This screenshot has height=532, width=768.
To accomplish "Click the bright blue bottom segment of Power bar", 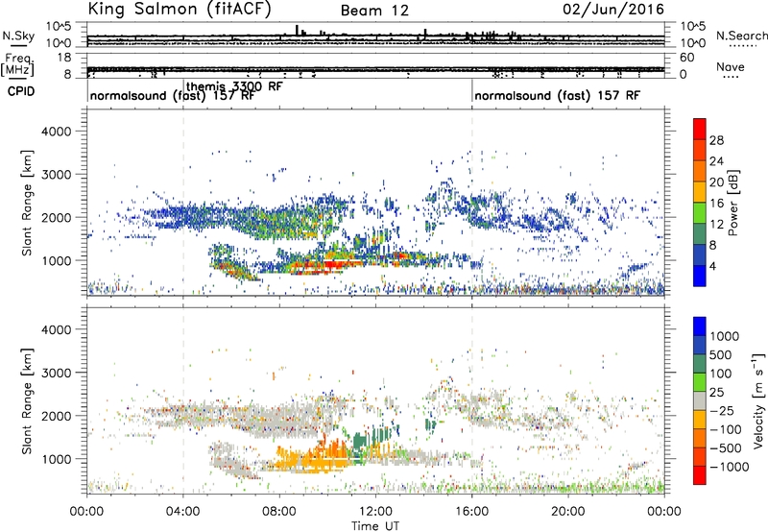I will [700, 276].
